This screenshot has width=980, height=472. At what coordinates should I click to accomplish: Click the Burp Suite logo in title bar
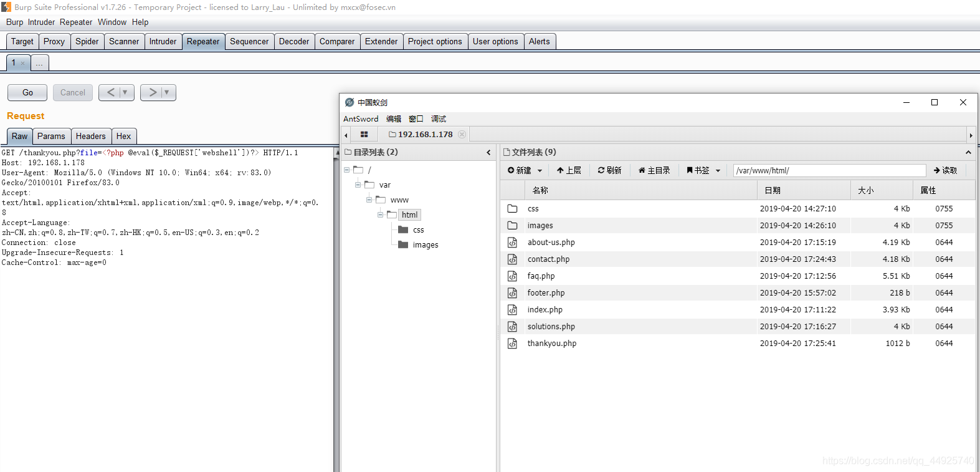pyautogui.click(x=6, y=7)
